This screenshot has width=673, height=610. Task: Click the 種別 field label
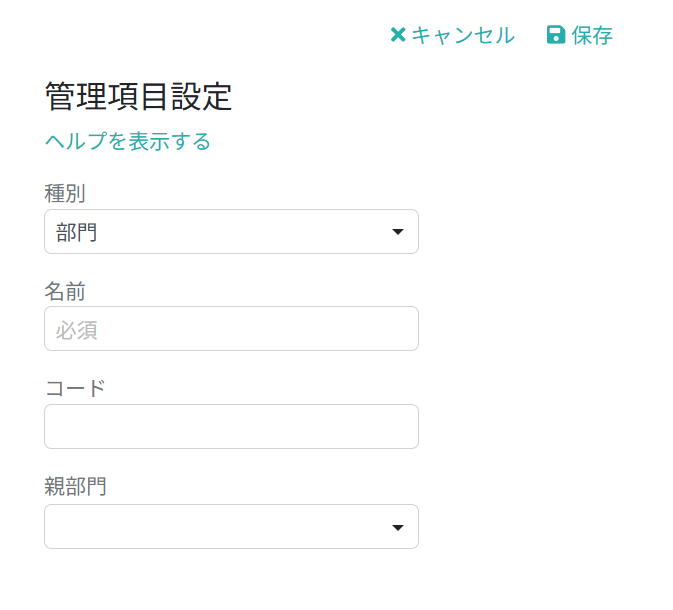64,191
